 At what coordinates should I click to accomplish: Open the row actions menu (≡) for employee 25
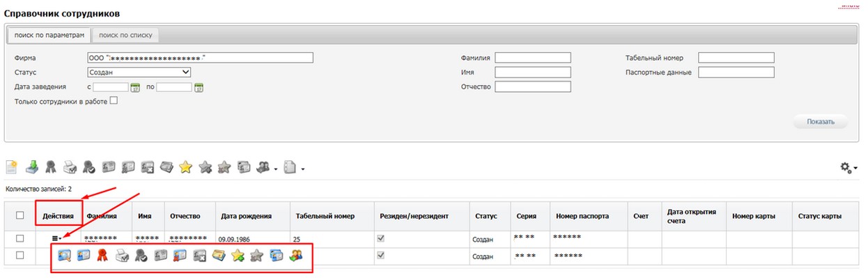57,238
